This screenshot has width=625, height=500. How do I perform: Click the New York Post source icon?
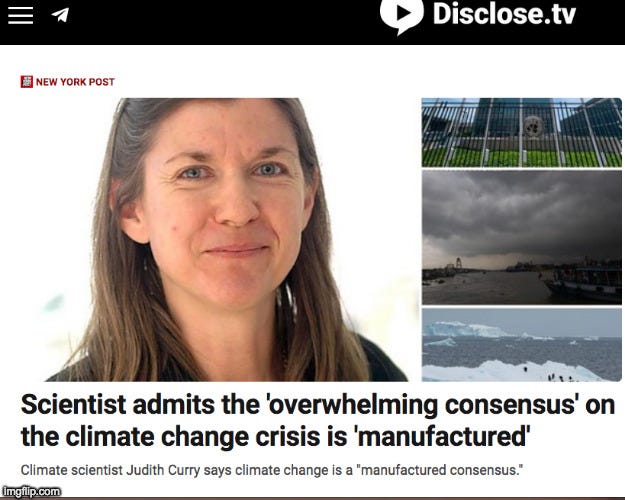click(x=27, y=82)
